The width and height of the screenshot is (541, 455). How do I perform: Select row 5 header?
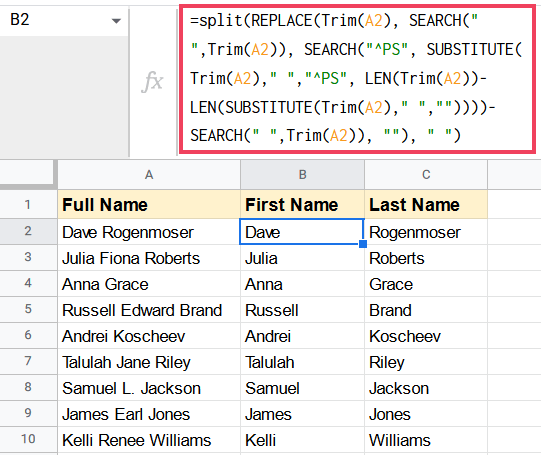coord(28,309)
